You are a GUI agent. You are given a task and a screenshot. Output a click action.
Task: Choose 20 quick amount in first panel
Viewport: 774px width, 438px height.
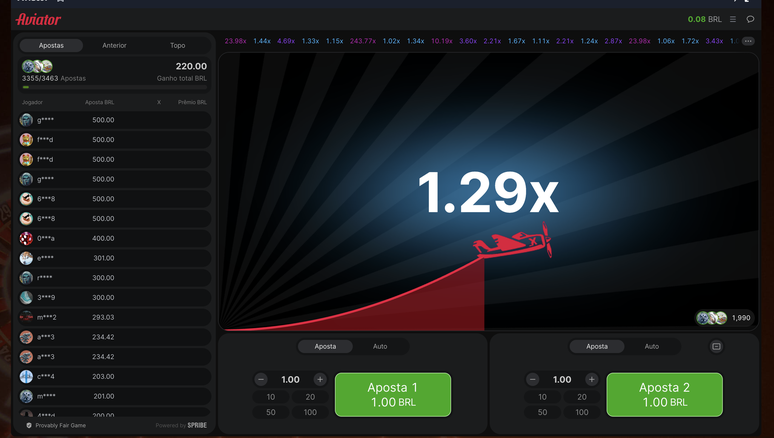point(310,397)
